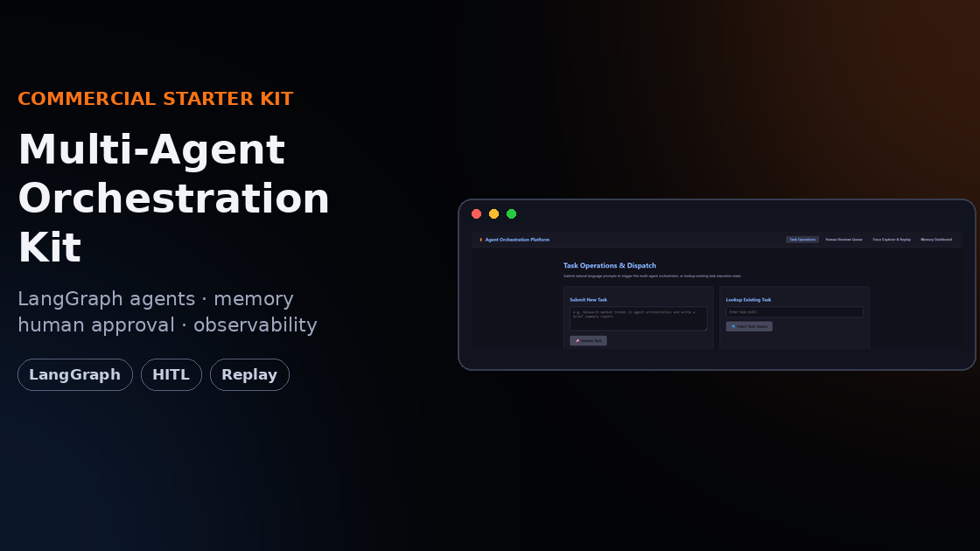Click the yellow minimize window dot
The image size is (980, 551).
493,213
